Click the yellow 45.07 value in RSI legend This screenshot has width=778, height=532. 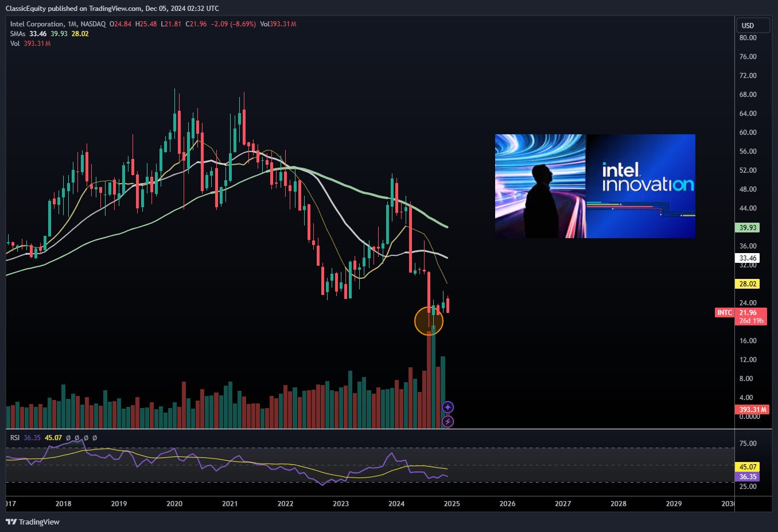(x=53, y=438)
